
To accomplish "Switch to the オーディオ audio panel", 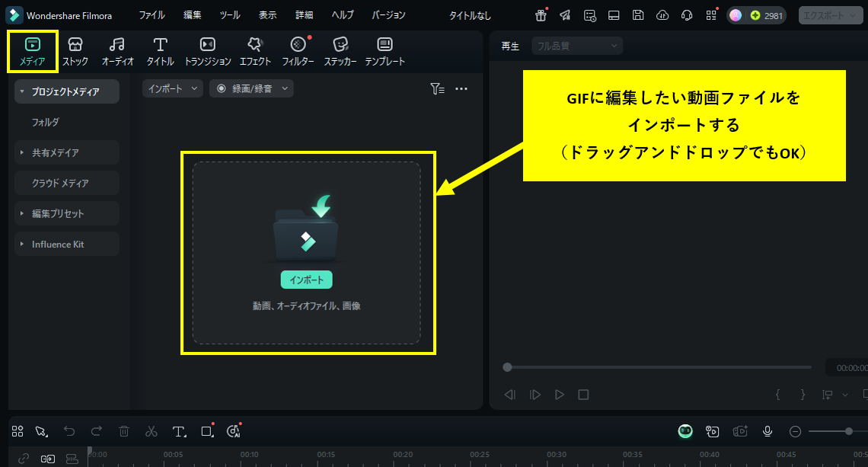I will (x=116, y=51).
